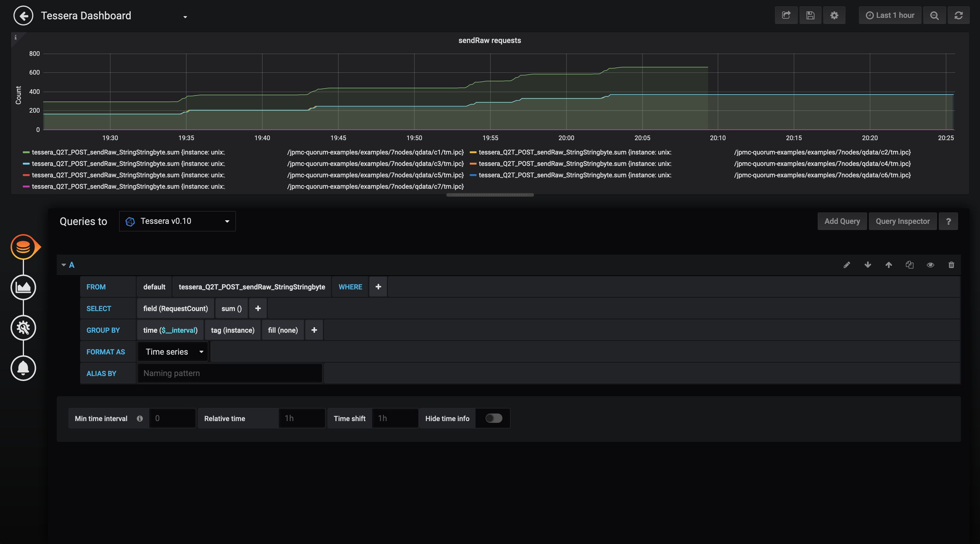
Task: Click tag (instance) group by segment
Action: 232,330
